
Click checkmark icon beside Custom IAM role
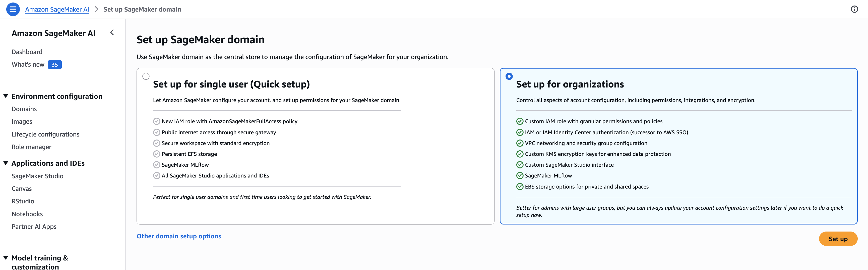(520, 121)
